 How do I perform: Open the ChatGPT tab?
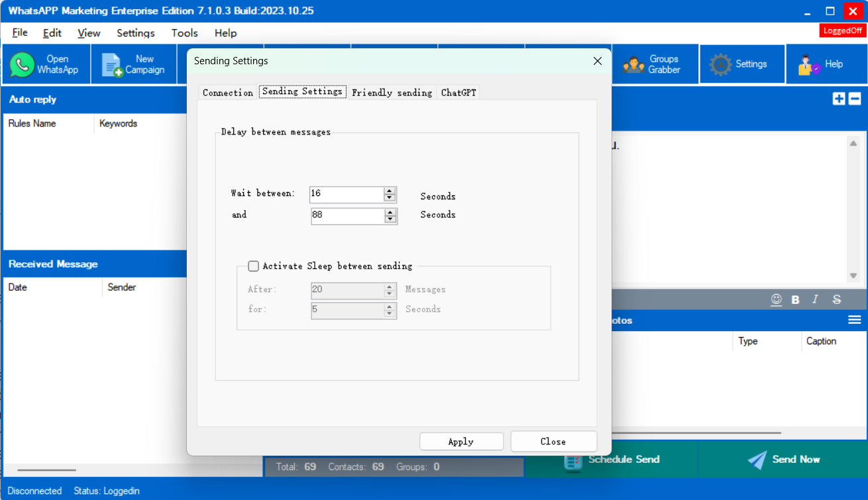click(459, 93)
